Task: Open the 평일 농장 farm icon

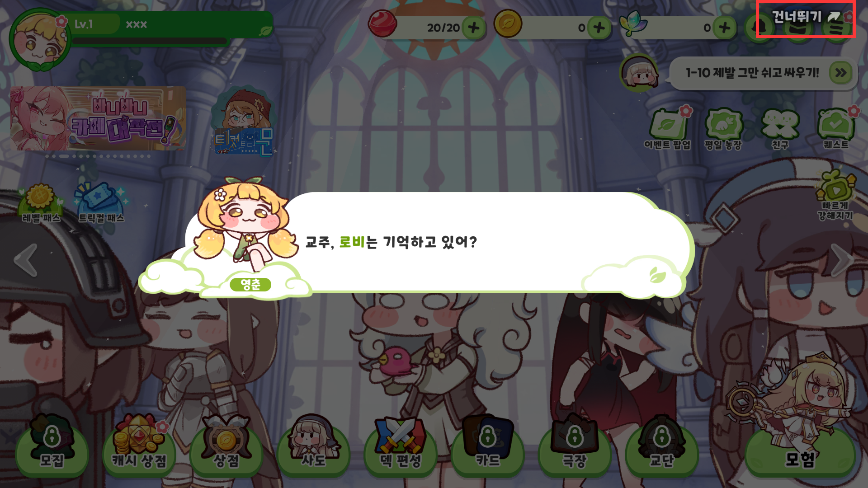Action: (x=723, y=128)
